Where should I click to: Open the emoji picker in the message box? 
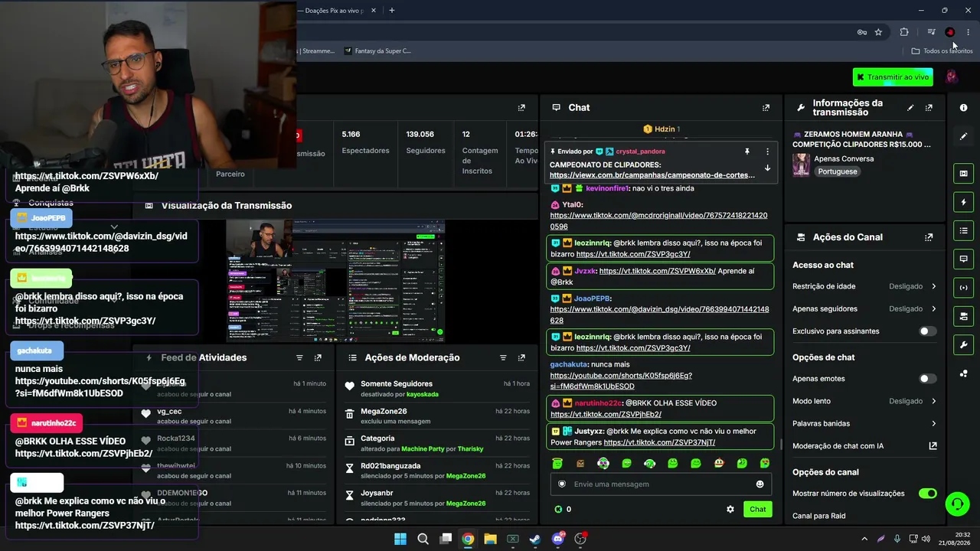pyautogui.click(x=759, y=484)
